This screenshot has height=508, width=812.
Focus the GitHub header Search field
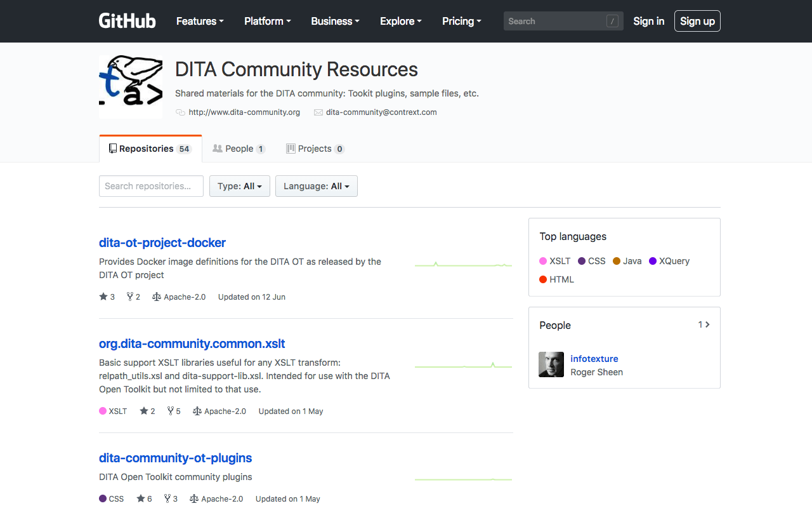click(563, 21)
